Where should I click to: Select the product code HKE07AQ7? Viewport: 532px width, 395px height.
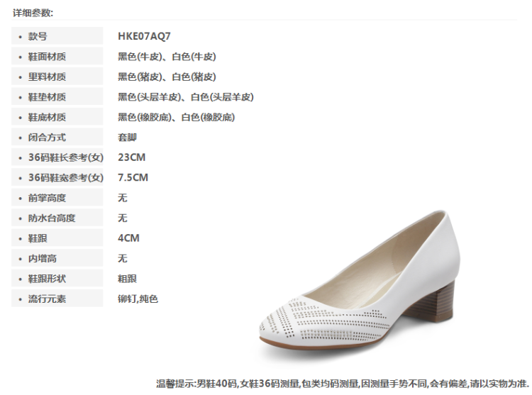click(144, 36)
